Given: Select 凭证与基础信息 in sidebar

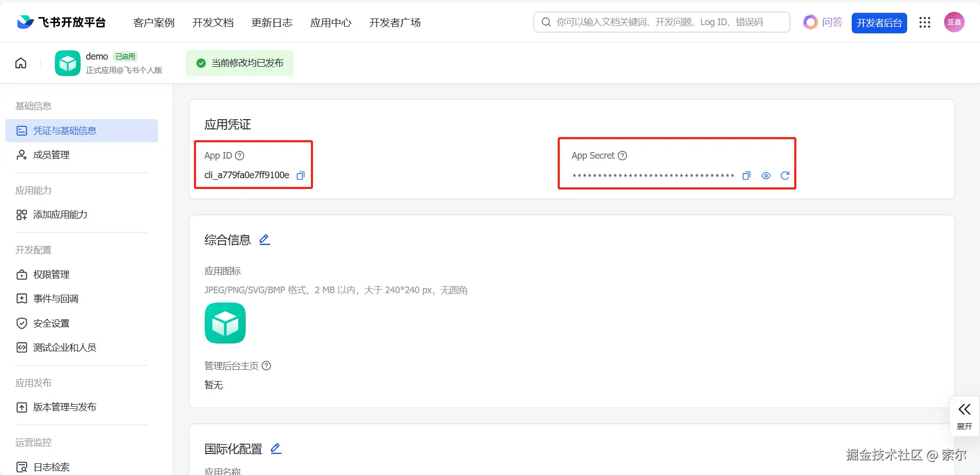Looking at the screenshot, I should click(x=82, y=130).
